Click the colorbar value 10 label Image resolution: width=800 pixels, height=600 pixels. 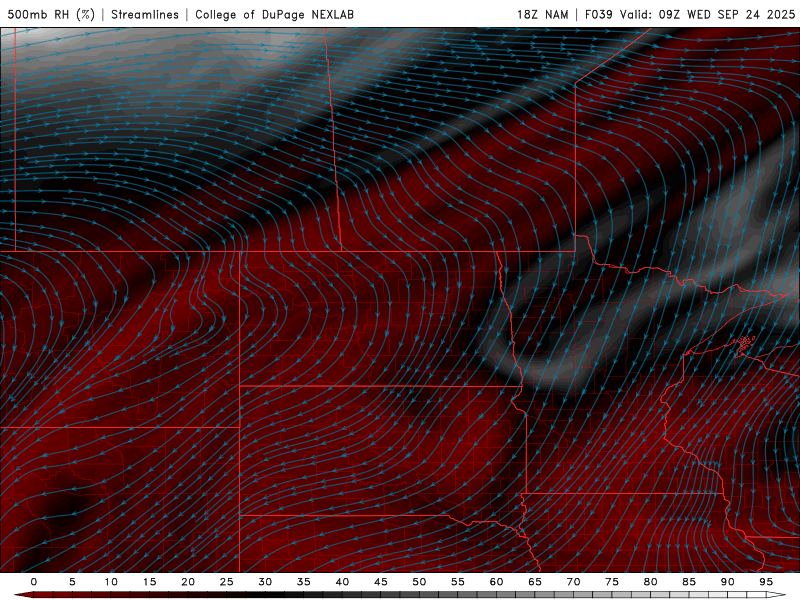point(111,582)
